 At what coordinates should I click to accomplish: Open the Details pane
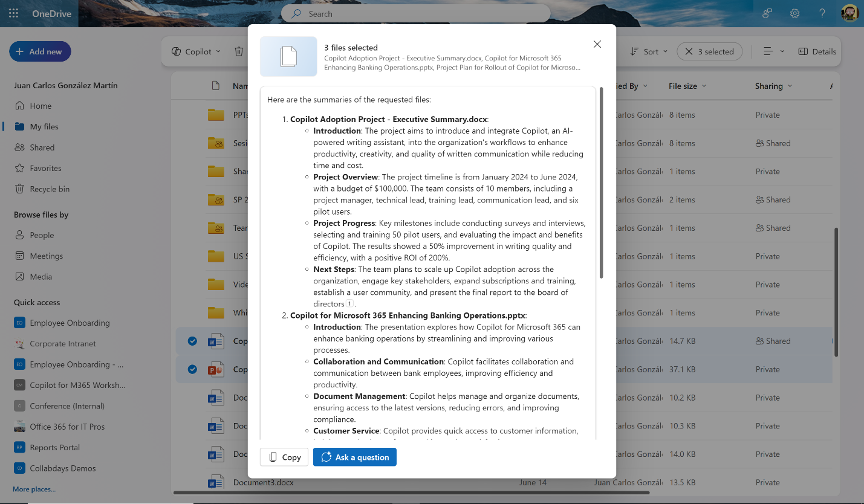pyautogui.click(x=817, y=51)
